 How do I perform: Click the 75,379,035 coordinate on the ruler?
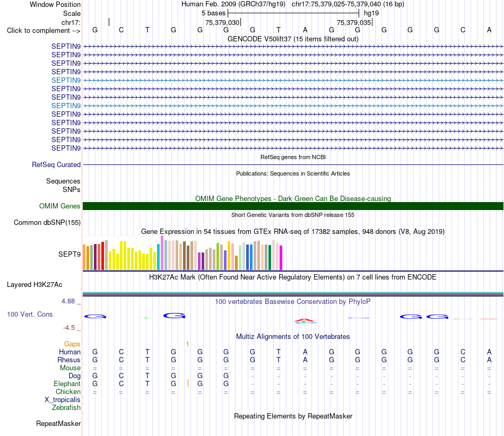(x=354, y=22)
